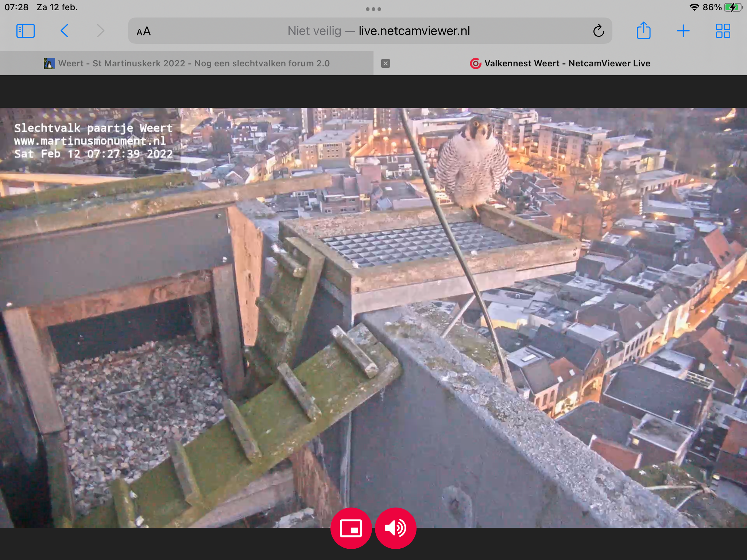Close the Valkennest Weert tab
The height and width of the screenshot is (560, 747).
[x=386, y=63]
